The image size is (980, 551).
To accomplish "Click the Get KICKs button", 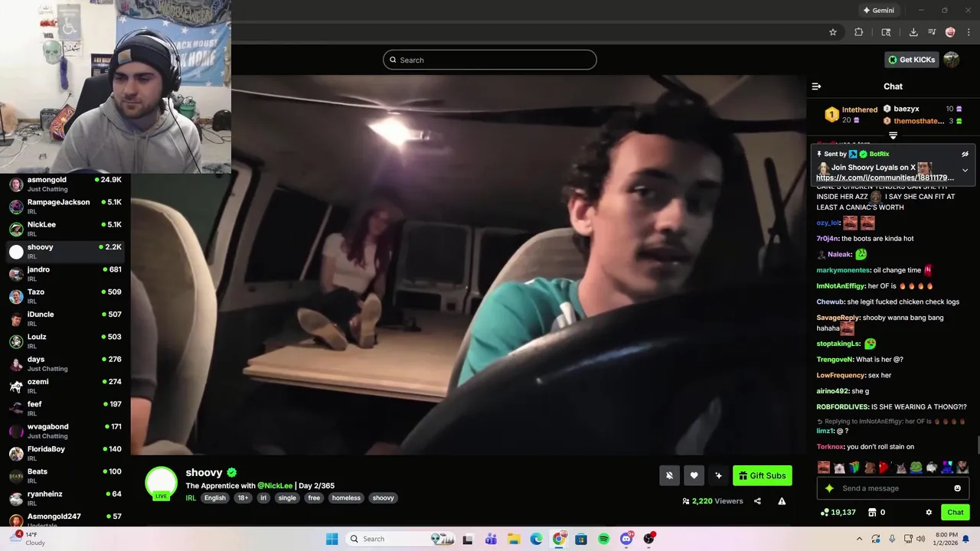I will click(x=911, y=60).
